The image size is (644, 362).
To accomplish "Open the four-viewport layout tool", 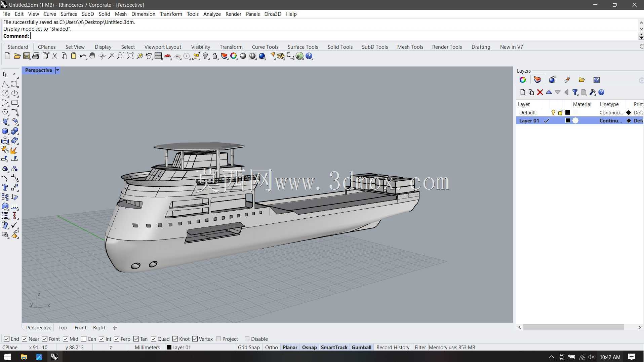I will 158,56.
